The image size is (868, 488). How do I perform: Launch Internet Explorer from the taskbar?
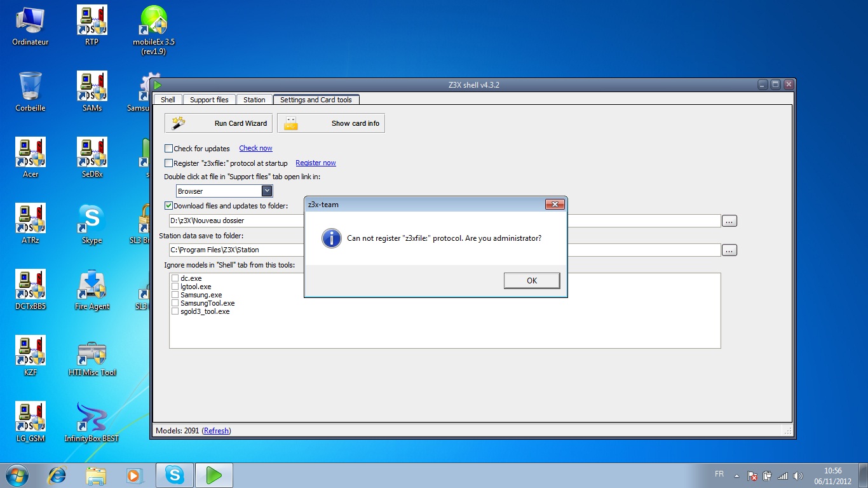pyautogui.click(x=57, y=475)
